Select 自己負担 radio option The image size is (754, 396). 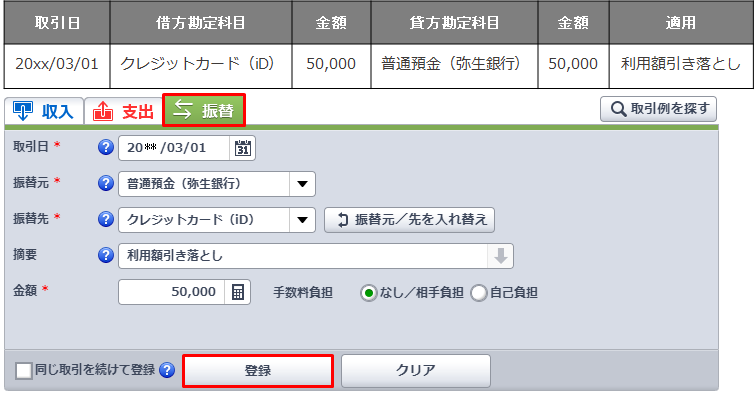[478, 293]
